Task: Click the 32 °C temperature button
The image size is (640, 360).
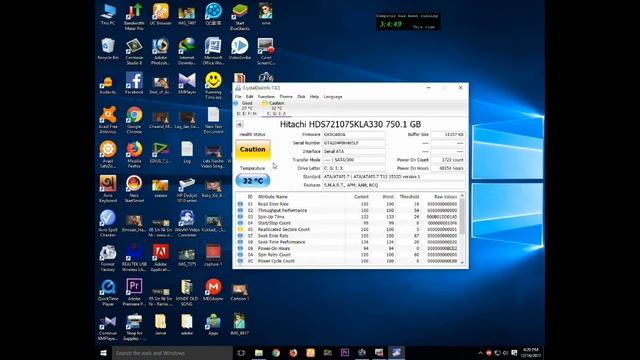Action: point(253,180)
